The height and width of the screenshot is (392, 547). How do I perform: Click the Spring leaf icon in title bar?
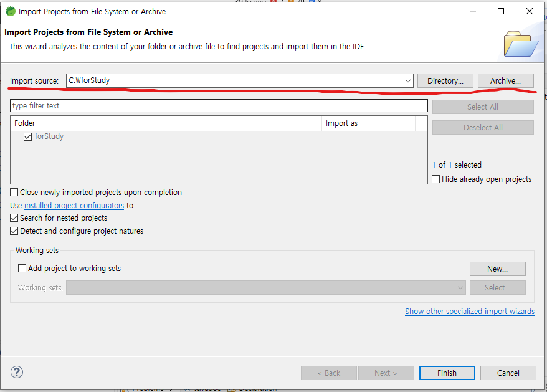pos(11,11)
